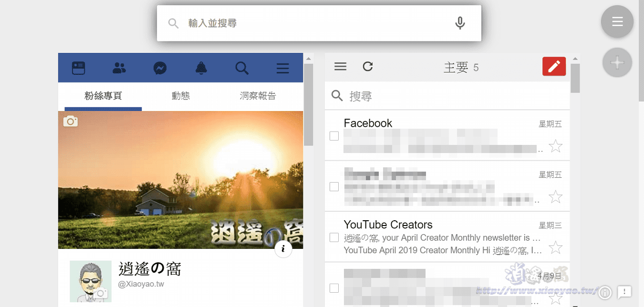Image resolution: width=644 pixels, height=307 pixels.
Task: Click the feedback exclamation icon
Action: pos(624,292)
